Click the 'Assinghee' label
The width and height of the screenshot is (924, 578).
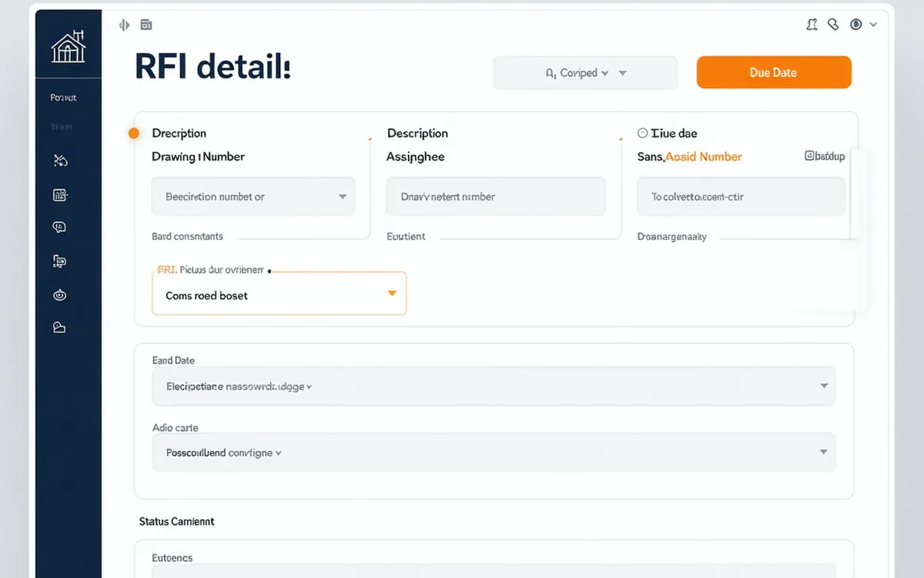coord(416,156)
